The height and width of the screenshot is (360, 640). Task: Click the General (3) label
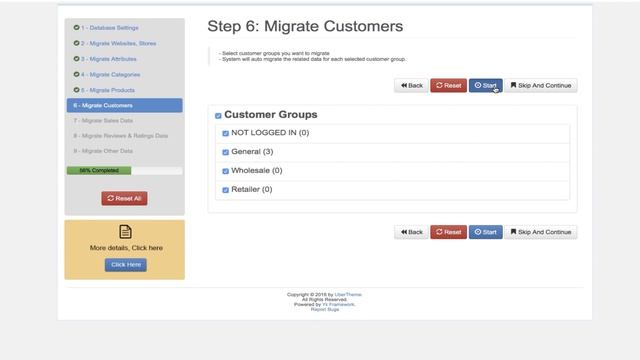(252, 151)
